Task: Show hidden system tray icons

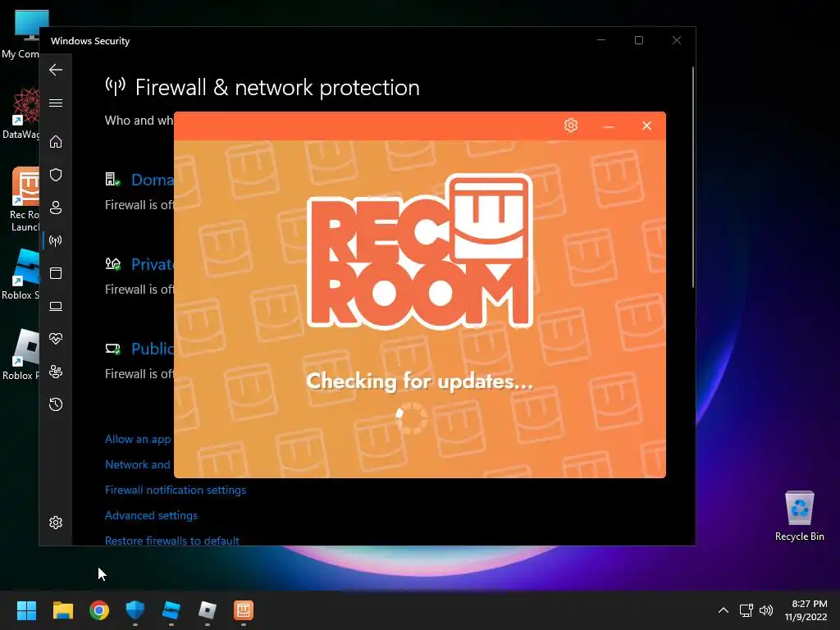Action: click(x=724, y=610)
